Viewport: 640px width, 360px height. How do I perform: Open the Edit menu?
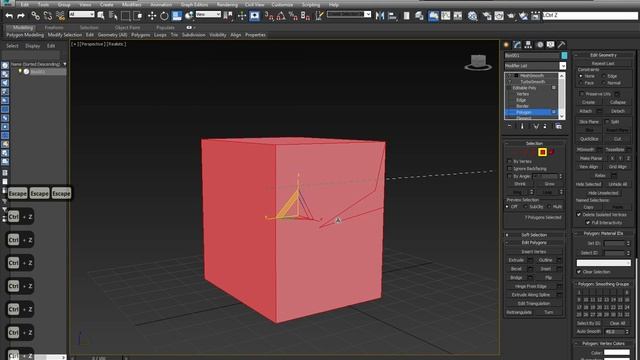point(24,4)
